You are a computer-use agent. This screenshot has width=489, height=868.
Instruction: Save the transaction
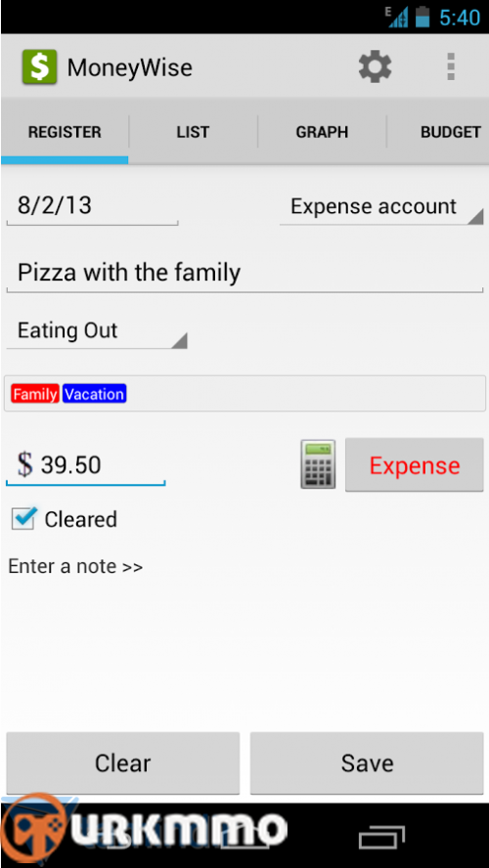coord(367,762)
